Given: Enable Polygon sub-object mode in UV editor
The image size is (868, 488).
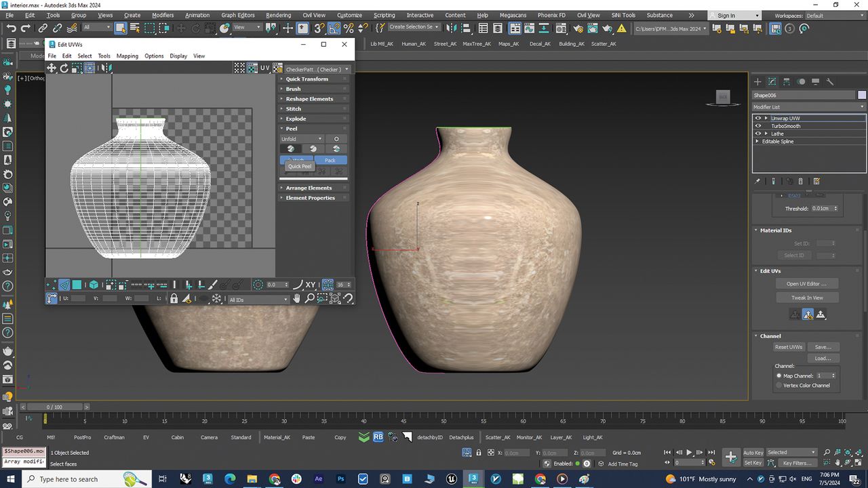Looking at the screenshot, I should [77, 285].
